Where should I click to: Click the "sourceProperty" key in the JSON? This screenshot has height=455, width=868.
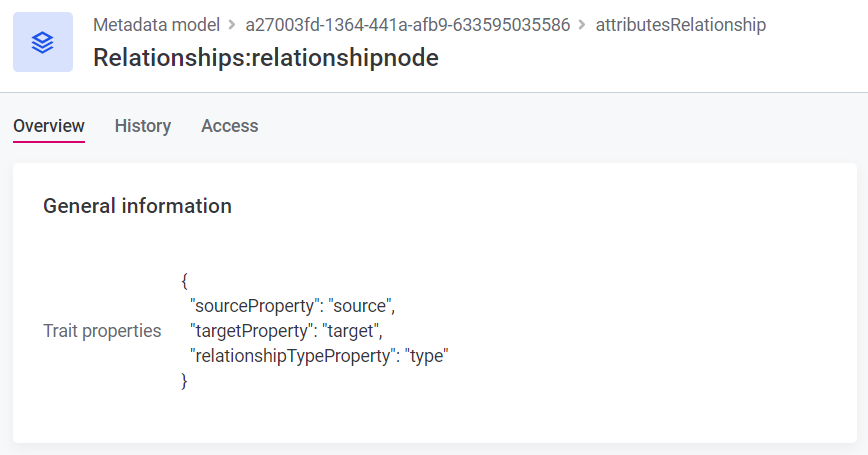point(255,305)
